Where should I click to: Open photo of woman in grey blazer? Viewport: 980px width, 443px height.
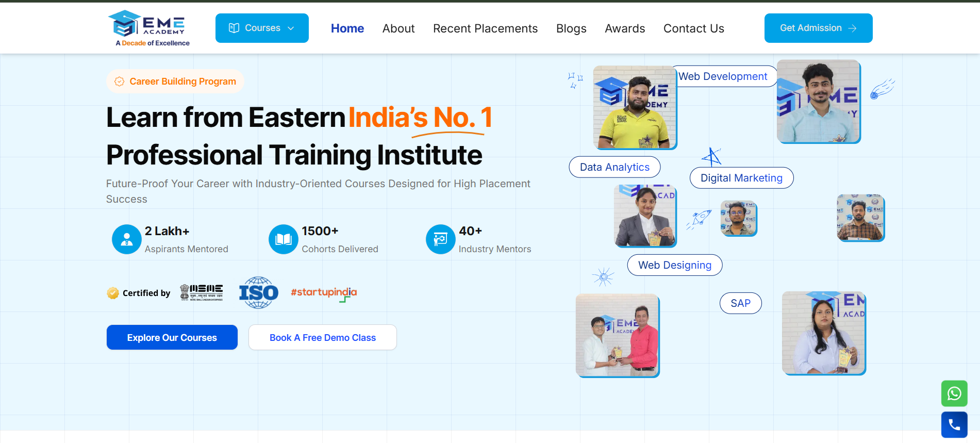point(645,216)
